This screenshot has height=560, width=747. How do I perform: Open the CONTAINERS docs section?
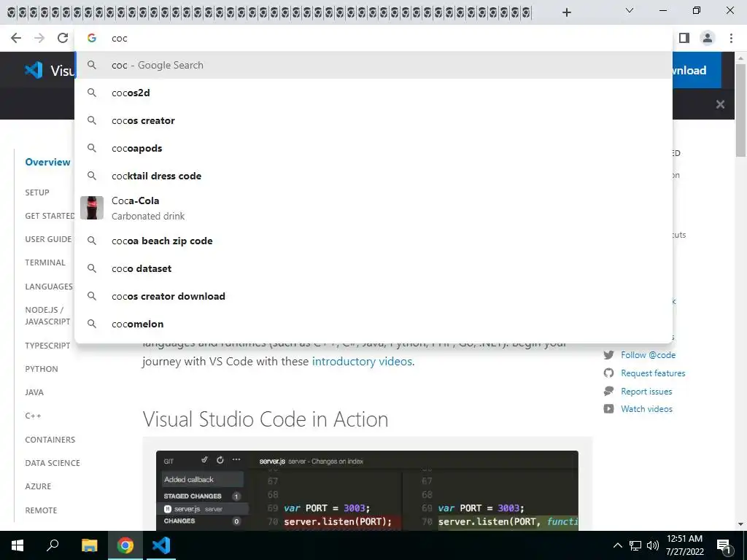coord(50,440)
